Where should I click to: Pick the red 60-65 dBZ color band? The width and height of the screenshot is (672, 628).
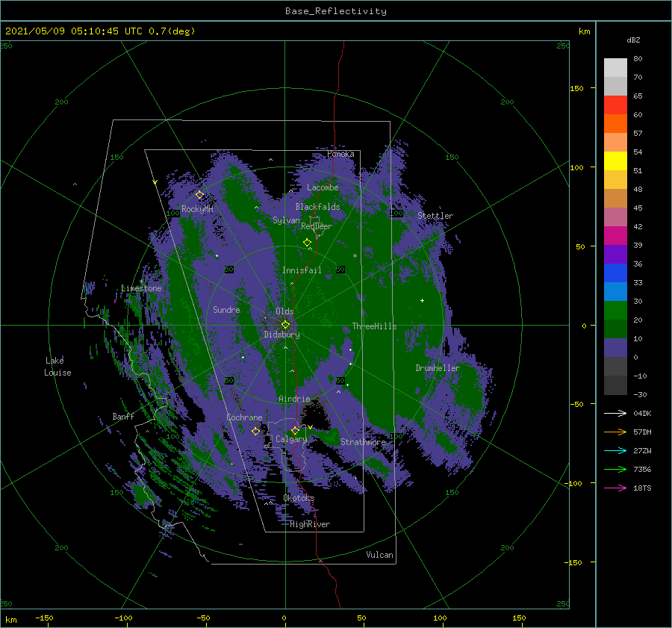(x=615, y=105)
